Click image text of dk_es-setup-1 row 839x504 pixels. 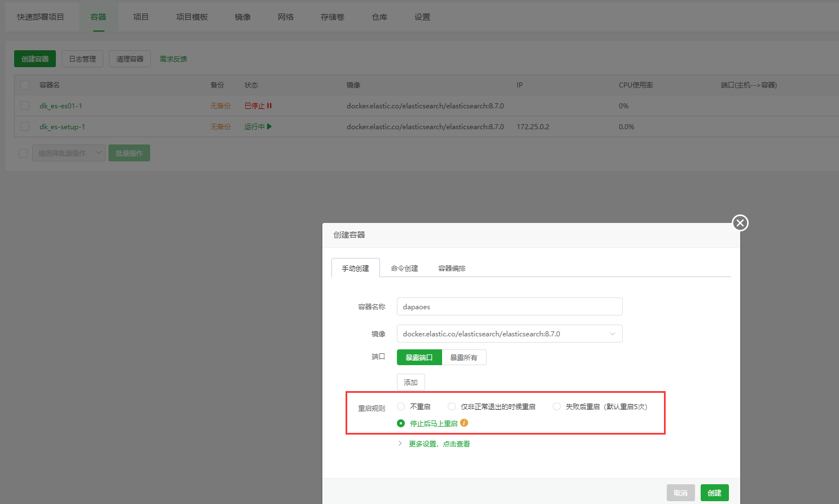pyautogui.click(x=425, y=126)
